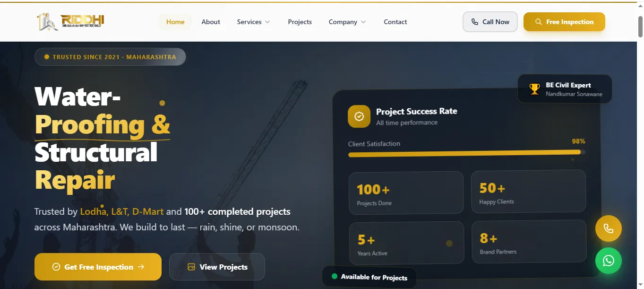Click the Get Free Inspection button
Screen dimensions: 644x289
[x=98, y=267]
